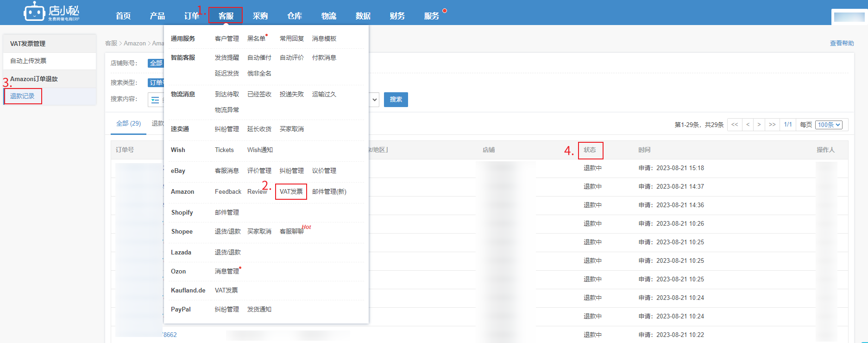Choose 到达待取 under 物流消息
This screenshot has width=868, height=343.
(x=227, y=94)
